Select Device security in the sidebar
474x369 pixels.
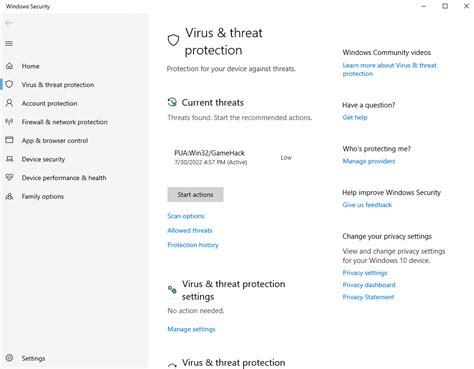(x=43, y=159)
